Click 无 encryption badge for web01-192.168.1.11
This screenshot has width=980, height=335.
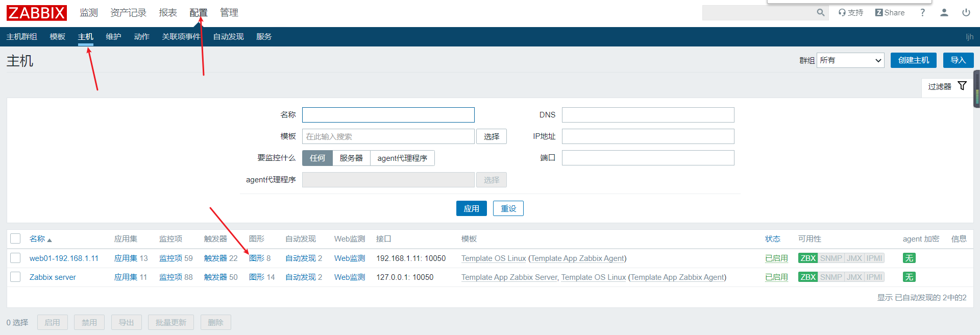[909, 258]
